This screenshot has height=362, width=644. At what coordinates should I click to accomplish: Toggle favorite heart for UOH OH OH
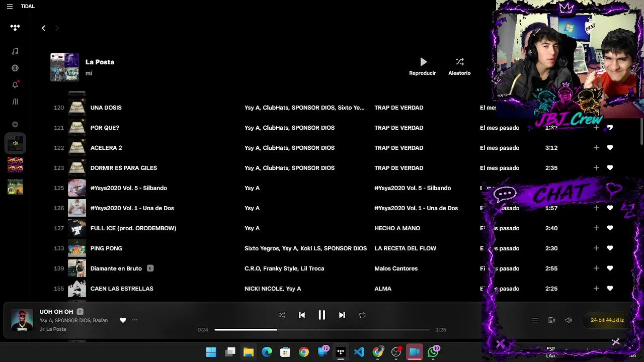[123, 320]
